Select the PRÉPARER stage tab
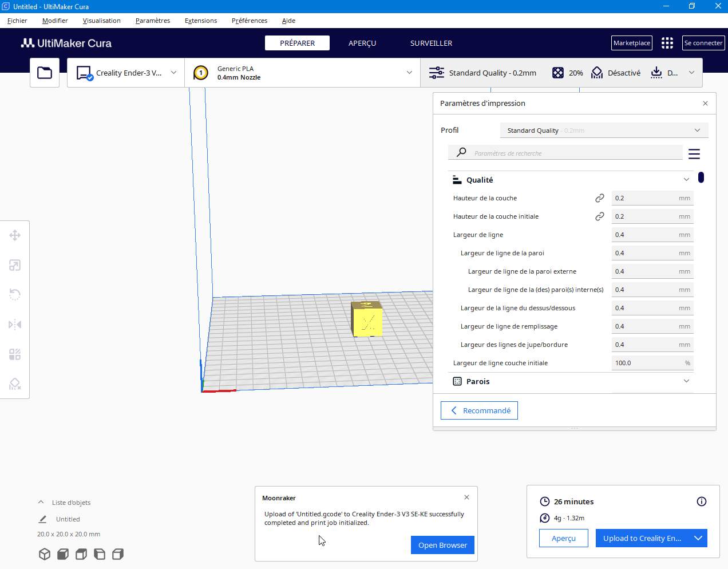 coord(297,43)
